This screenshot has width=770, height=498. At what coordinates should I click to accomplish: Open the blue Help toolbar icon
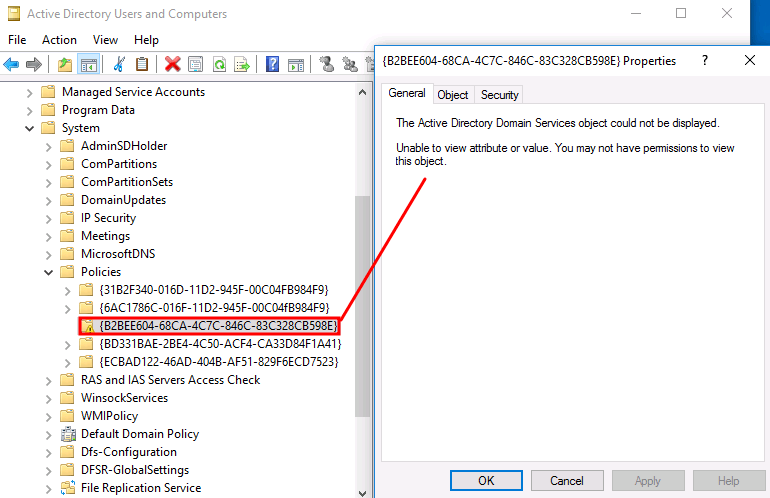click(x=273, y=64)
